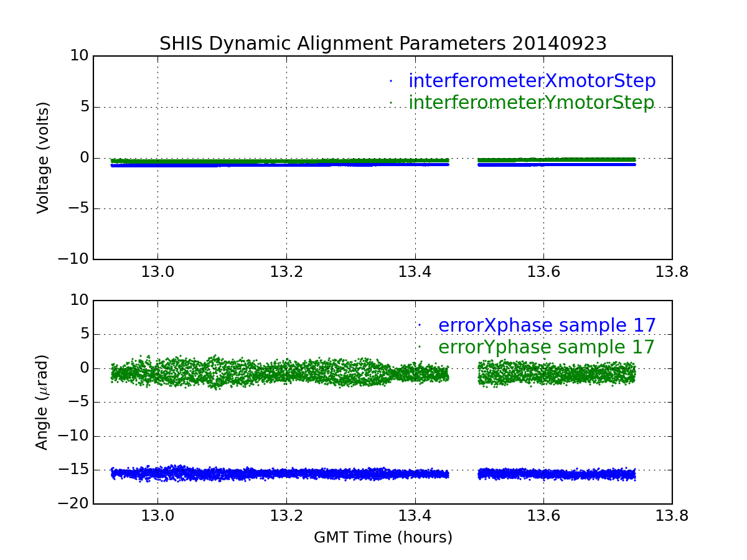The image size is (747, 560).
Task: Select the interferometerXmotorStep legend label
Action: 532,81
